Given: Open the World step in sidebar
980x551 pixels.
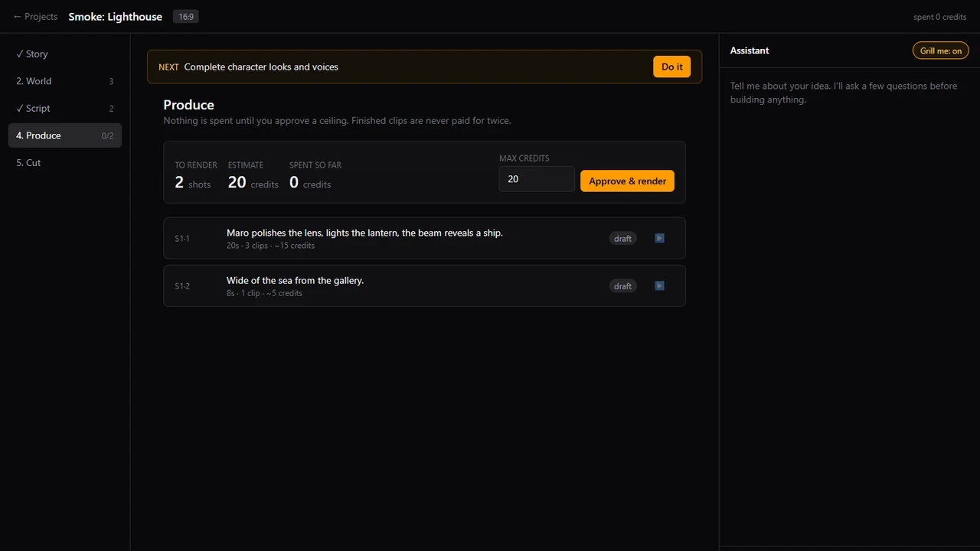Looking at the screenshot, I should coord(64,81).
